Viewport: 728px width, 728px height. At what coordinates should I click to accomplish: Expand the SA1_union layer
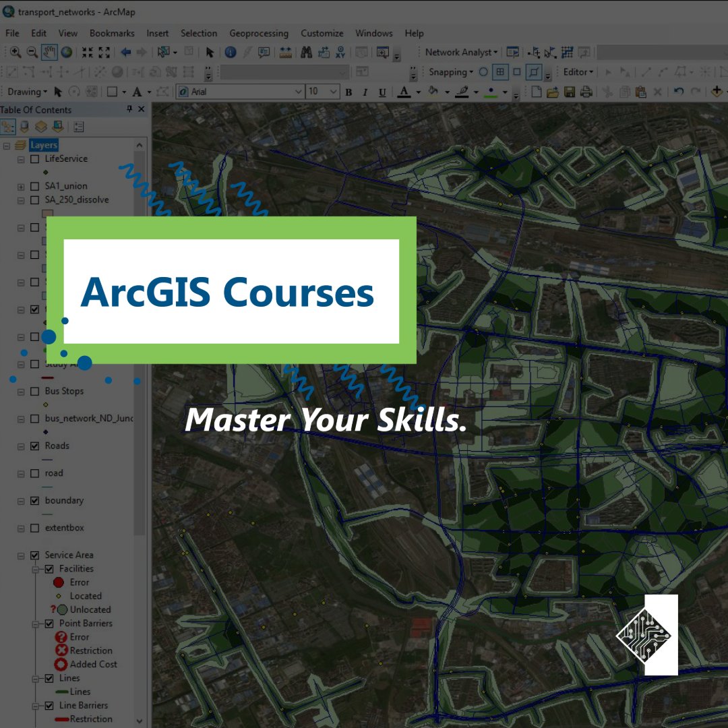point(21,187)
